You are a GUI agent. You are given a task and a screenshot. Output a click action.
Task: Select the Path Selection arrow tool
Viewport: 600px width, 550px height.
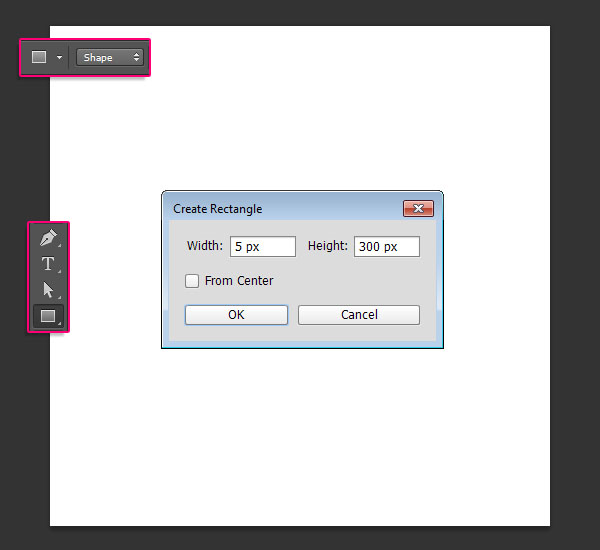[x=48, y=290]
